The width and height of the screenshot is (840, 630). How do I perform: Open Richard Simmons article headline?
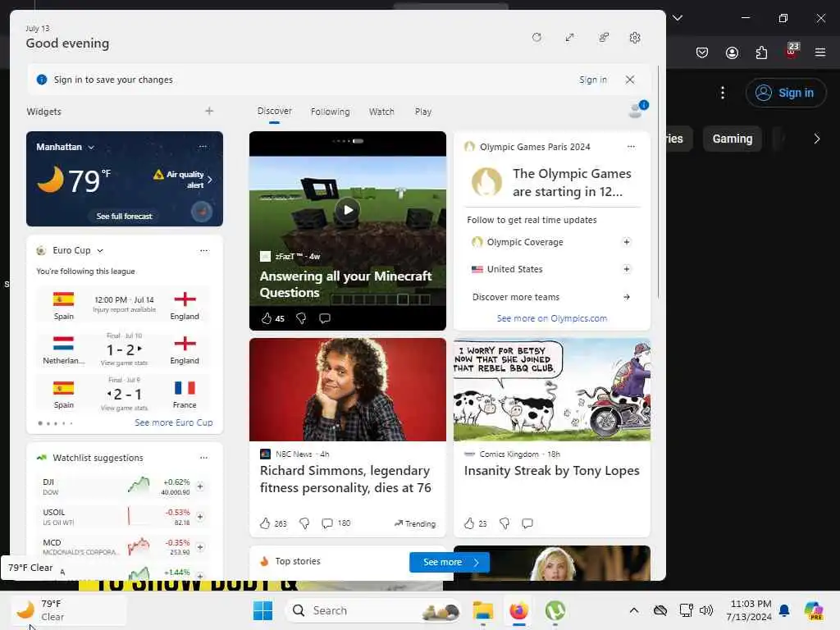[345, 479]
